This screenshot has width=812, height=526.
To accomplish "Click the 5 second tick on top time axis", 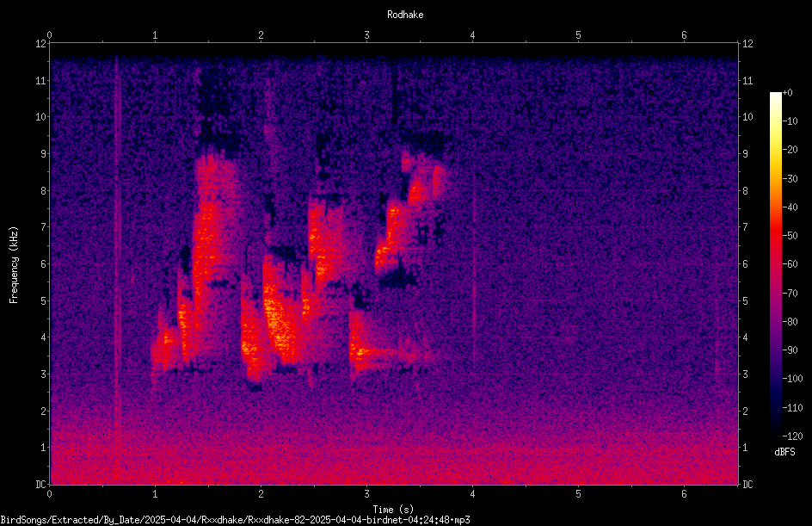I will pyautogui.click(x=578, y=35).
